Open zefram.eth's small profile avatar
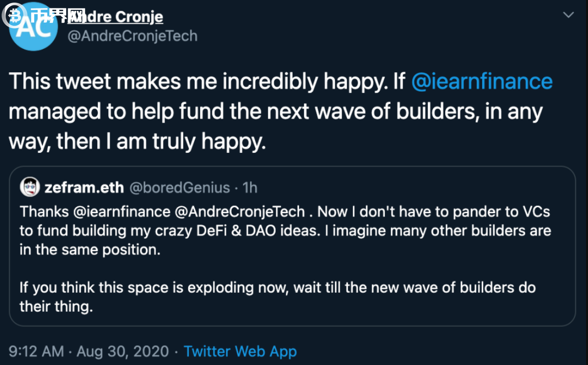Screen dimensions: 588x365 (x=30, y=187)
